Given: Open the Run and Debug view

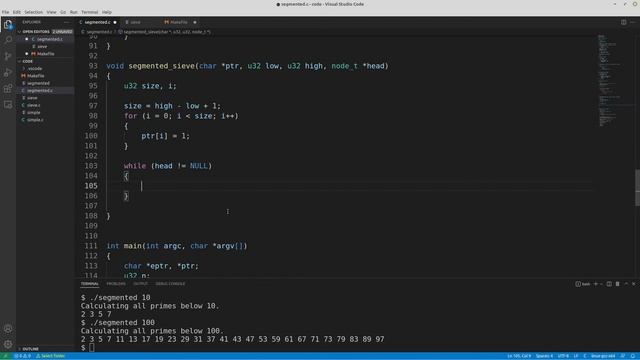Looking at the screenshot, I should tap(8, 73).
